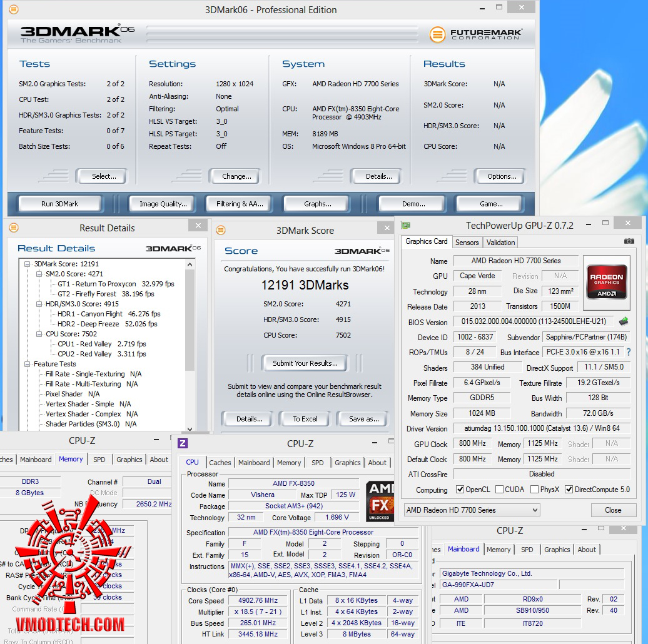Close the Result Details window
The width and height of the screenshot is (648, 644).
coord(198,226)
